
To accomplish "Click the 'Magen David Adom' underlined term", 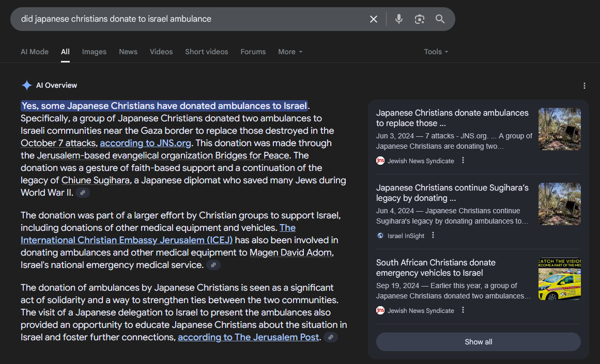I will (x=290, y=253).
